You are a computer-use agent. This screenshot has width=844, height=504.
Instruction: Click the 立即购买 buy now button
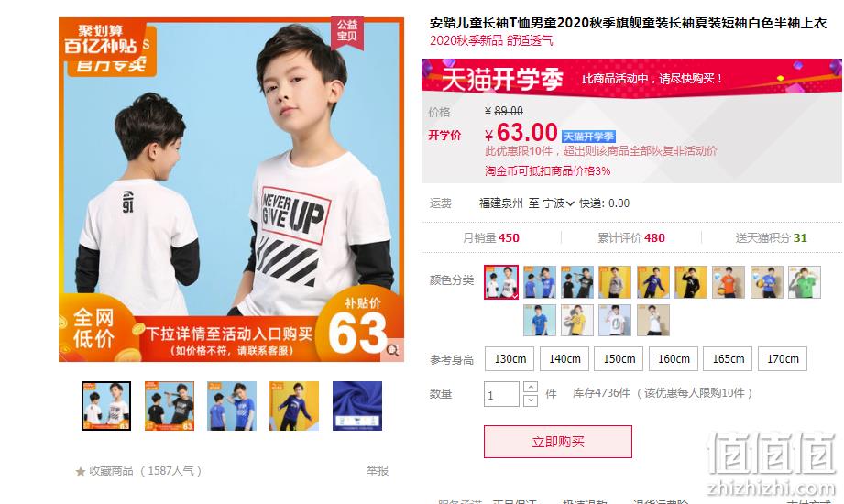[558, 442]
